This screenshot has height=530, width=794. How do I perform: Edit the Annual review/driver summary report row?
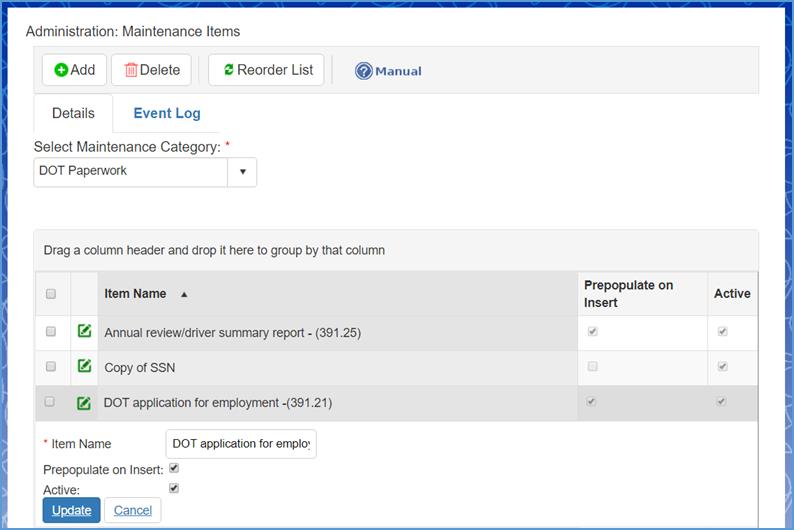click(x=85, y=332)
